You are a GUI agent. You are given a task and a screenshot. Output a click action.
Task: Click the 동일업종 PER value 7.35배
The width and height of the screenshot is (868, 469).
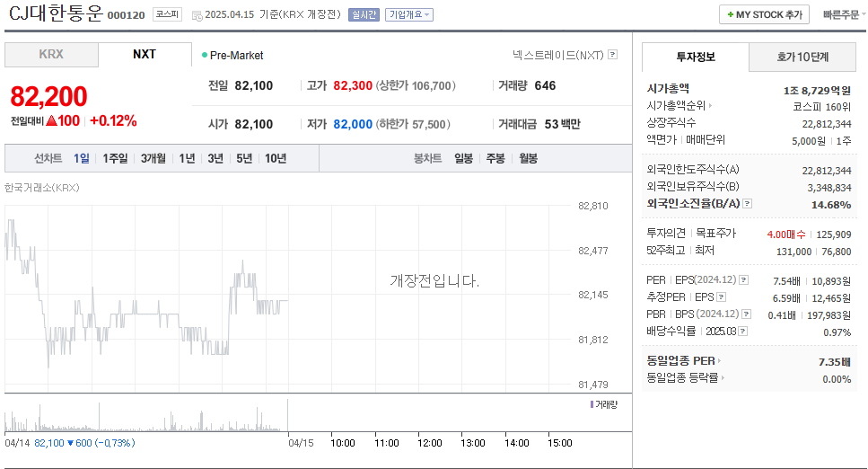click(834, 362)
